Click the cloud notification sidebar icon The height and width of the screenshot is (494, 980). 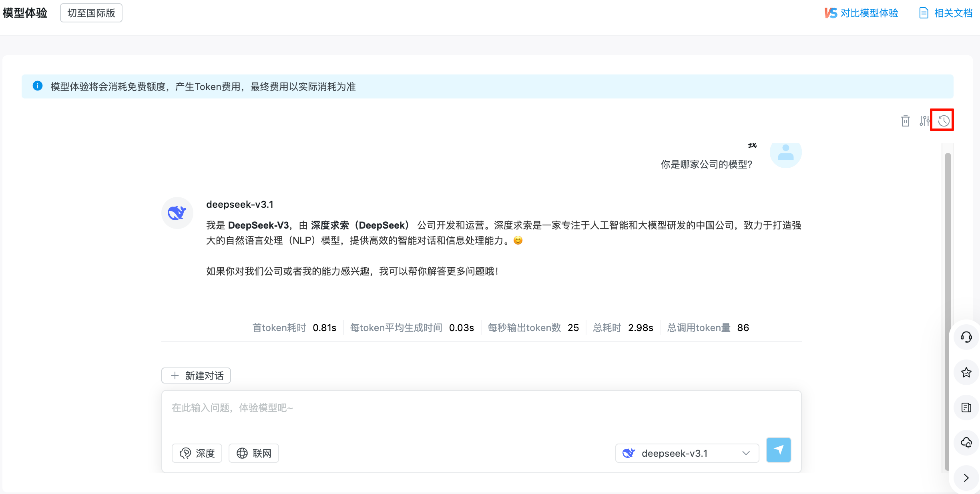[966, 443]
